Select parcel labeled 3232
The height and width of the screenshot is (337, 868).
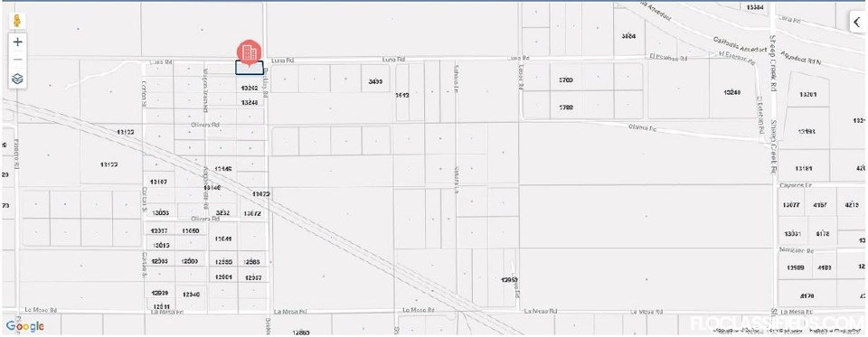222,213
